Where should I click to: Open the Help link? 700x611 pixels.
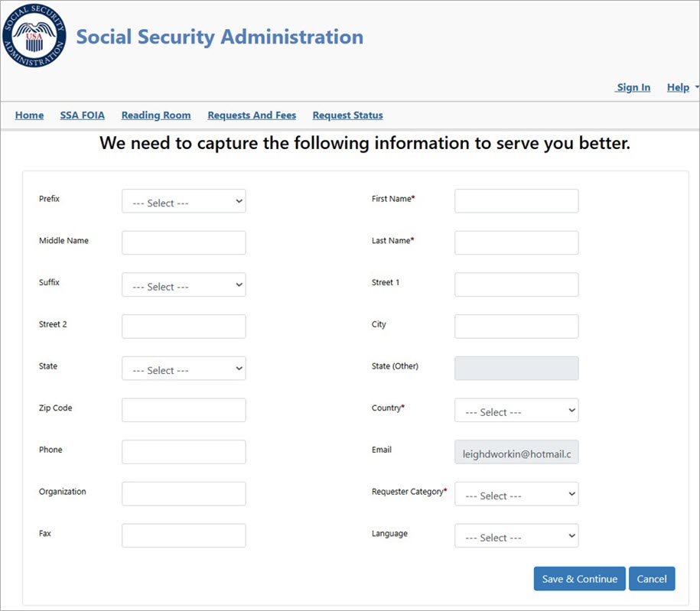click(x=677, y=87)
